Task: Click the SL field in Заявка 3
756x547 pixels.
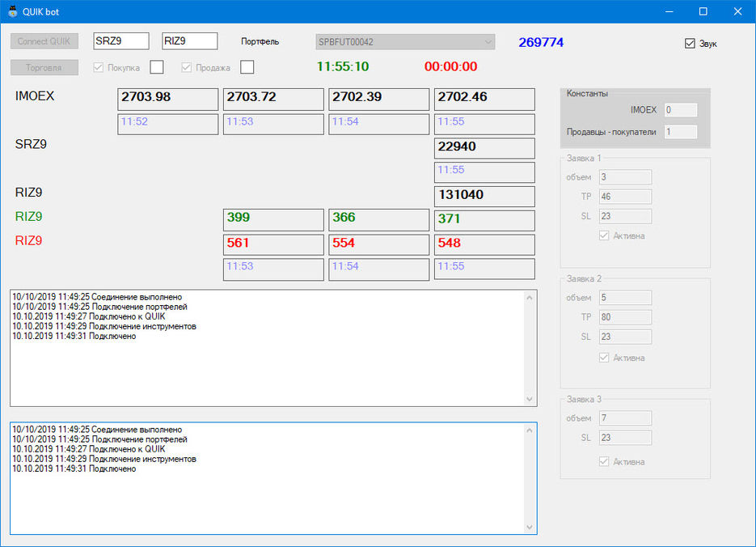Action: (625, 438)
